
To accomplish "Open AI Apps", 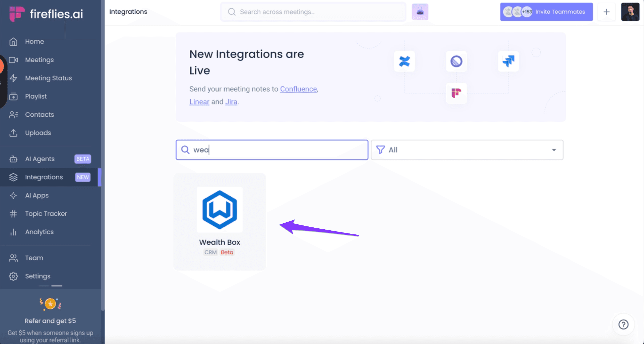I will [x=37, y=195].
